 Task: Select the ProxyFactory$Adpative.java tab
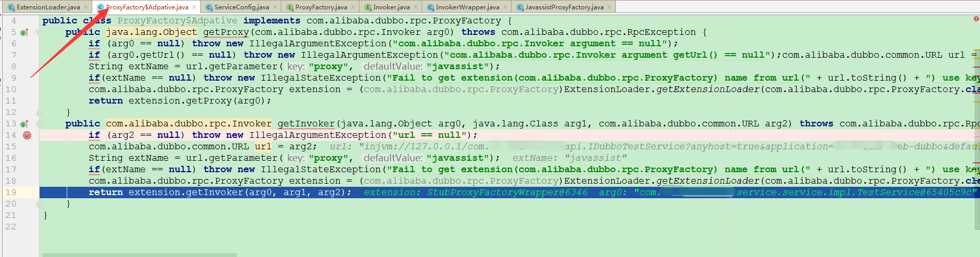coord(147,7)
